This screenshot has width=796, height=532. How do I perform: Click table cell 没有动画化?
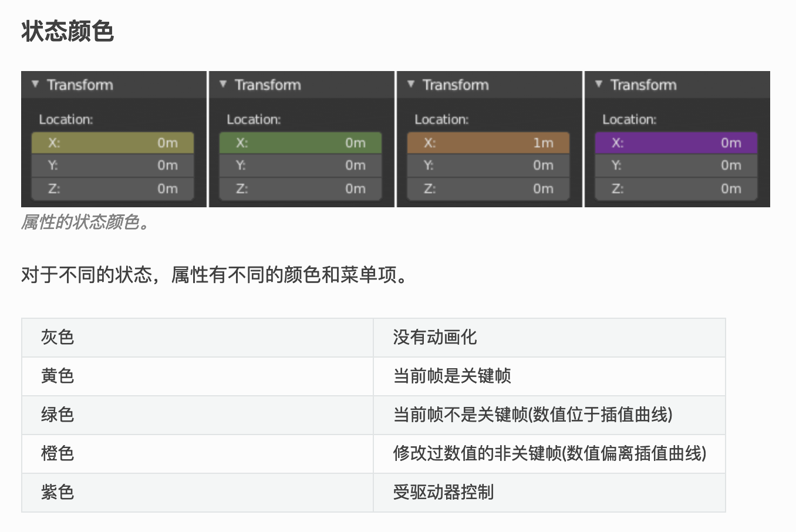point(549,338)
